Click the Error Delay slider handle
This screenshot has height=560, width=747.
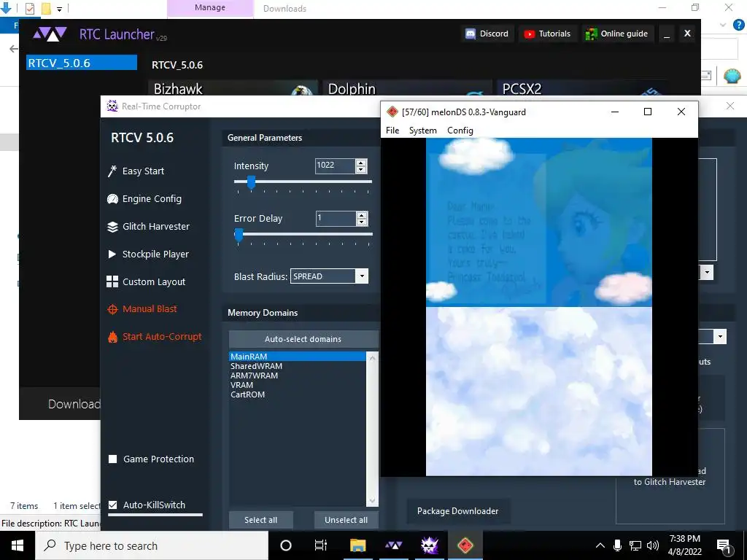click(239, 234)
